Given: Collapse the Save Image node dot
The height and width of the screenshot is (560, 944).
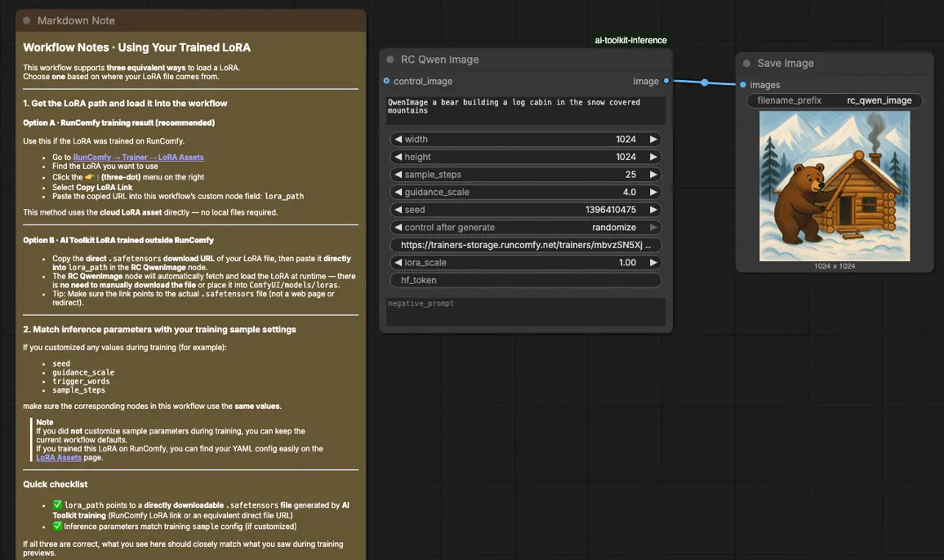Looking at the screenshot, I should pos(746,63).
